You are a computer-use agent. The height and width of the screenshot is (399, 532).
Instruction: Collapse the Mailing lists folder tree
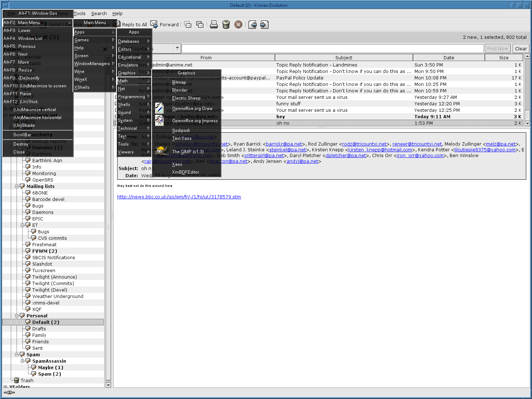[x=17, y=187]
